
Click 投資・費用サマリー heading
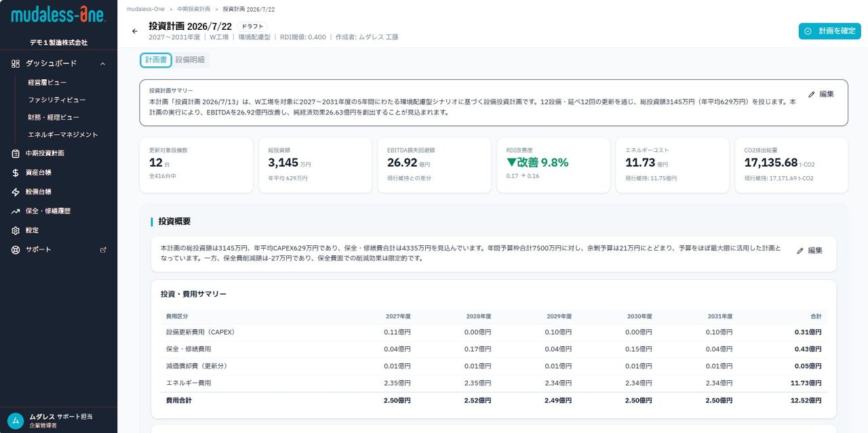193,294
